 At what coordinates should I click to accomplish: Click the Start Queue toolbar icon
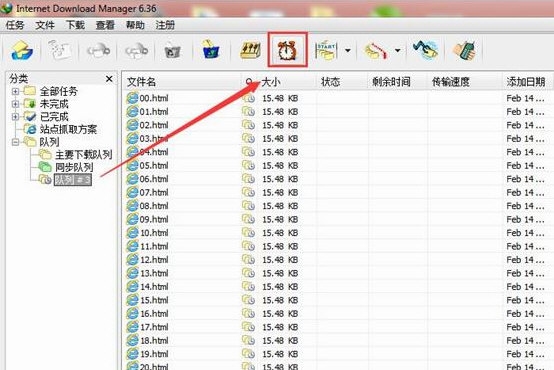point(326,50)
